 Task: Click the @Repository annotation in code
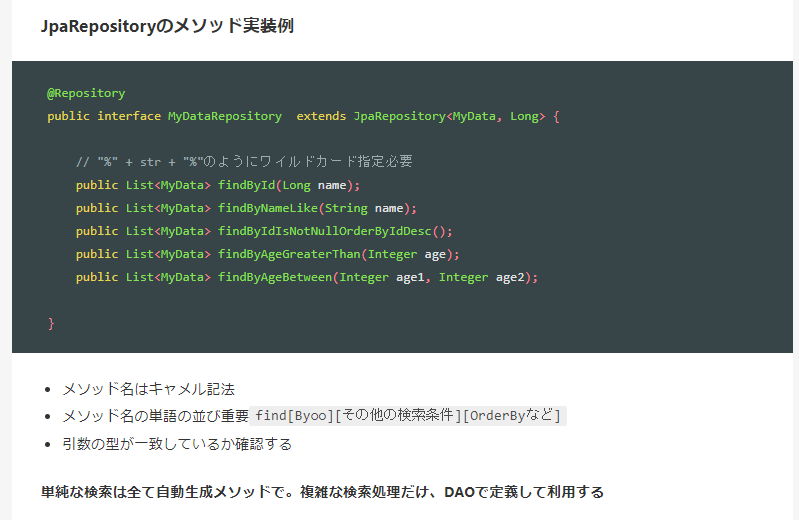tap(86, 93)
